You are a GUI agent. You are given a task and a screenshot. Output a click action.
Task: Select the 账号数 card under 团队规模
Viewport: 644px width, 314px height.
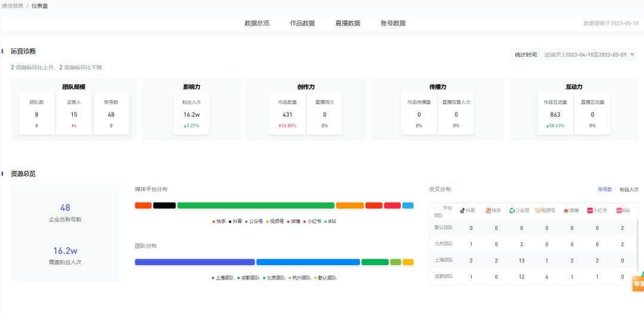tap(112, 114)
